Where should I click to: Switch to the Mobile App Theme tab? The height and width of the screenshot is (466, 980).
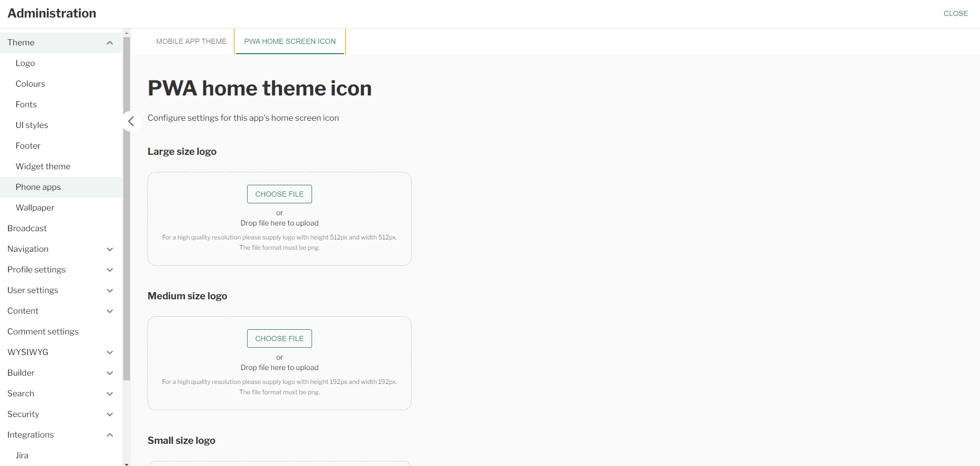pyautogui.click(x=191, y=41)
